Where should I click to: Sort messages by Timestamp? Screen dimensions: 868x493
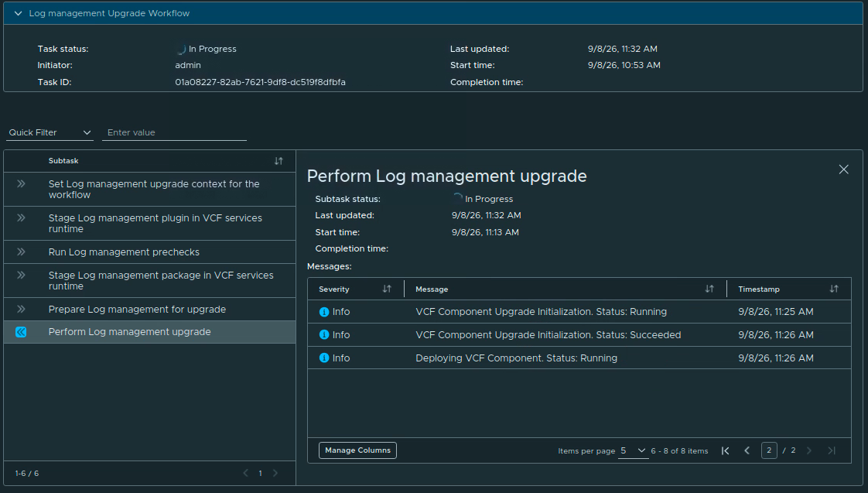pyautogui.click(x=834, y=289)
